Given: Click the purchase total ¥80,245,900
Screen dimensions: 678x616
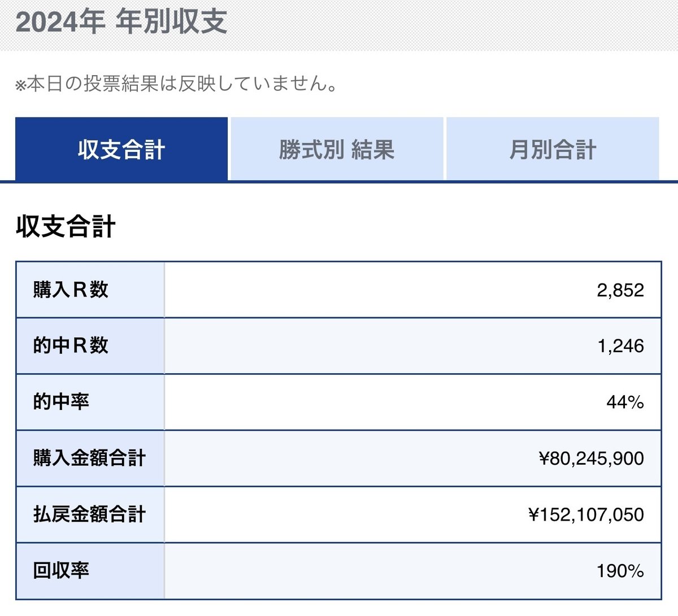Looking at the screenshot, I should pos(590,458).
